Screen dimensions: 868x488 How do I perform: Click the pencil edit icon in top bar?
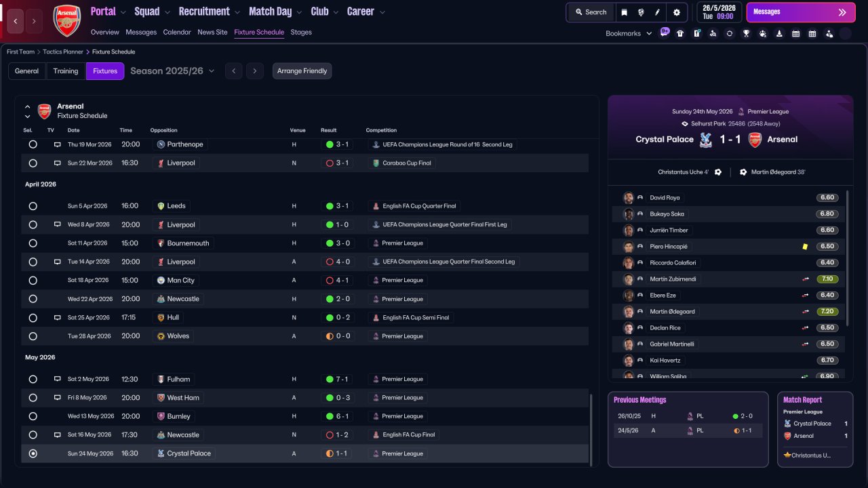657,12
